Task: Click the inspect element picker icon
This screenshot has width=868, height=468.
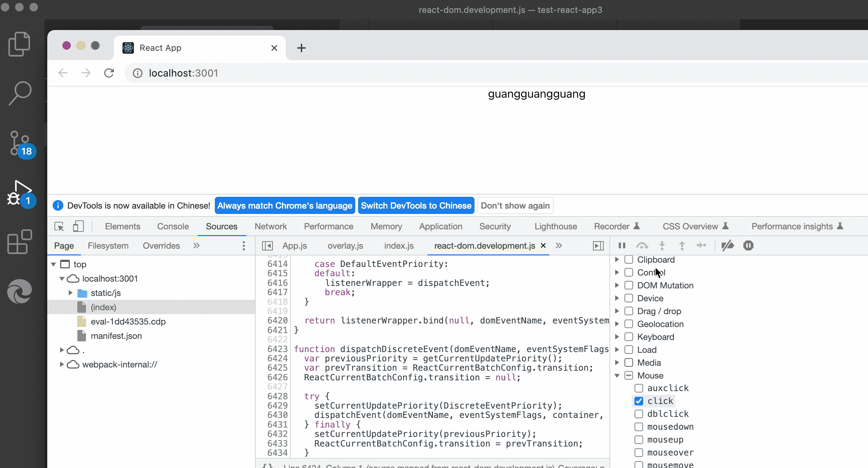Action: click(59, 226)
